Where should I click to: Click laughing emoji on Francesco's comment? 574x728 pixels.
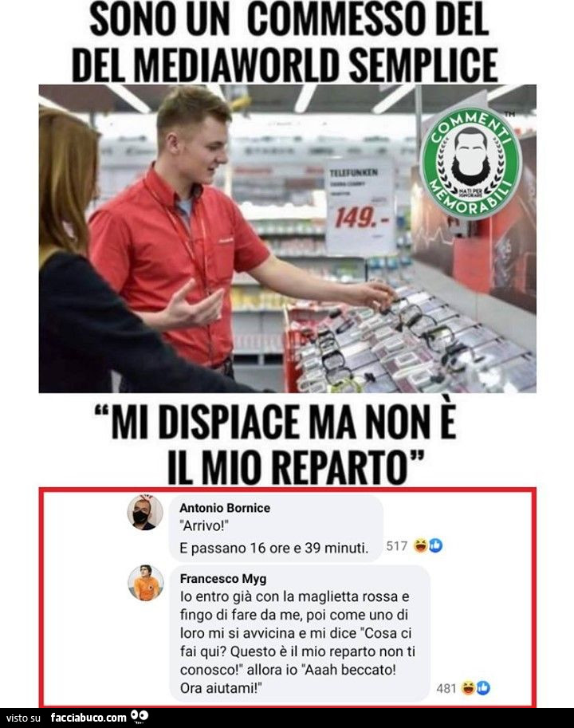(x=468, y=688)
